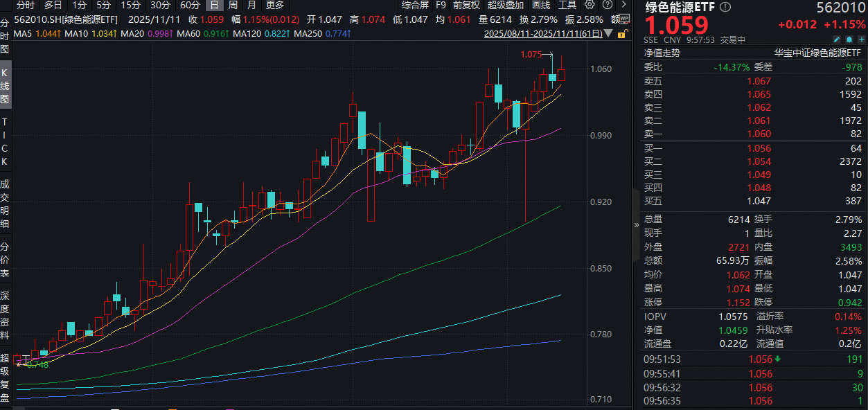Collapse the right quote panel via » handle
Viewport: 868px width, 410px height.
(637, 224)
